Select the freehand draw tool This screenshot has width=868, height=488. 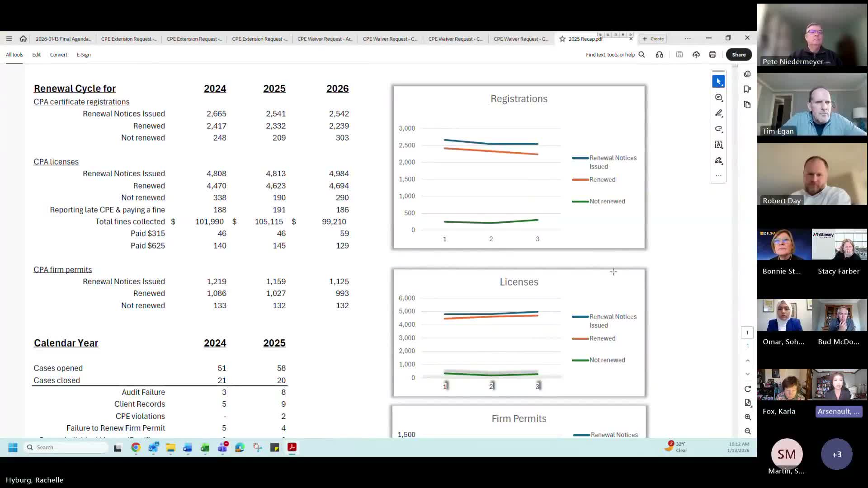(718, 129)
